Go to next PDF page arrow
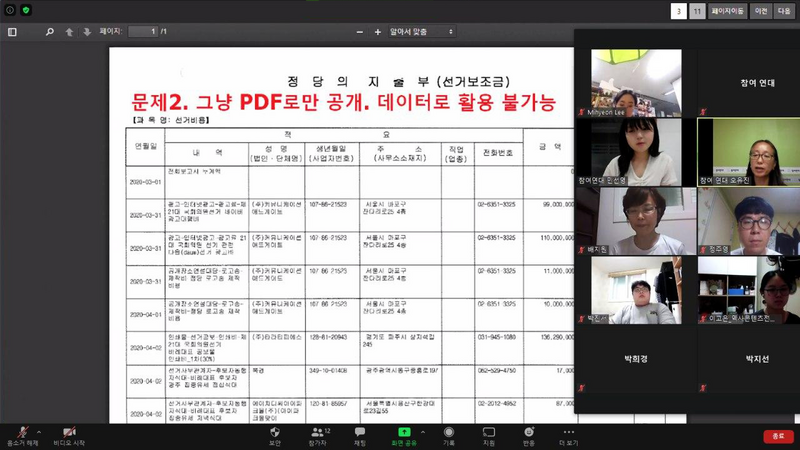 click(86, 32)
